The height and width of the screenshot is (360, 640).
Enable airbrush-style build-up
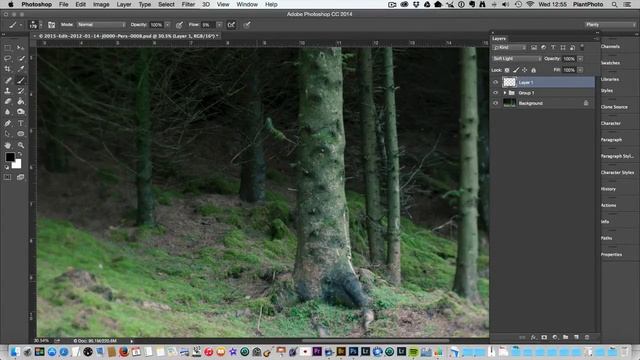click(231, 25)
